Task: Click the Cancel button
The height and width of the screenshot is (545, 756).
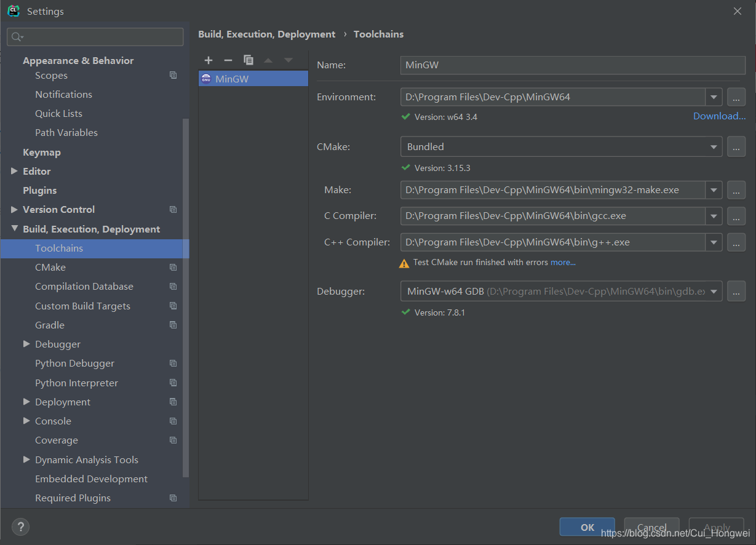Action: (651, 527)
